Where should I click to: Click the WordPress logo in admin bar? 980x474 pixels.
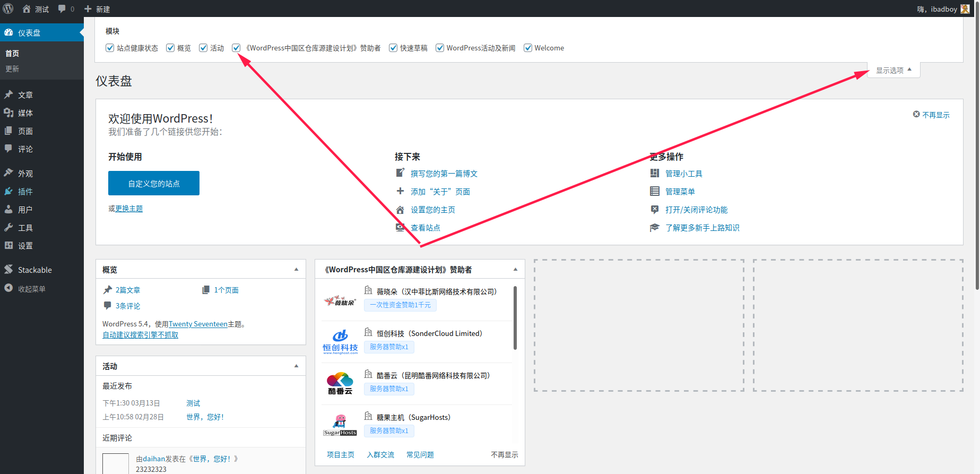(8, 8)
